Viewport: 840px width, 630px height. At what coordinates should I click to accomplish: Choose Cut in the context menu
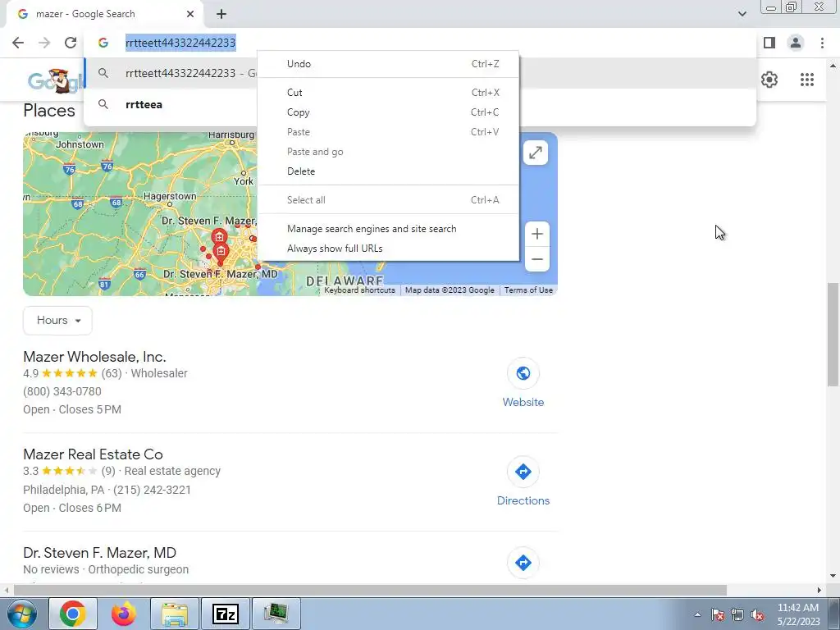(x=388, y=93)
